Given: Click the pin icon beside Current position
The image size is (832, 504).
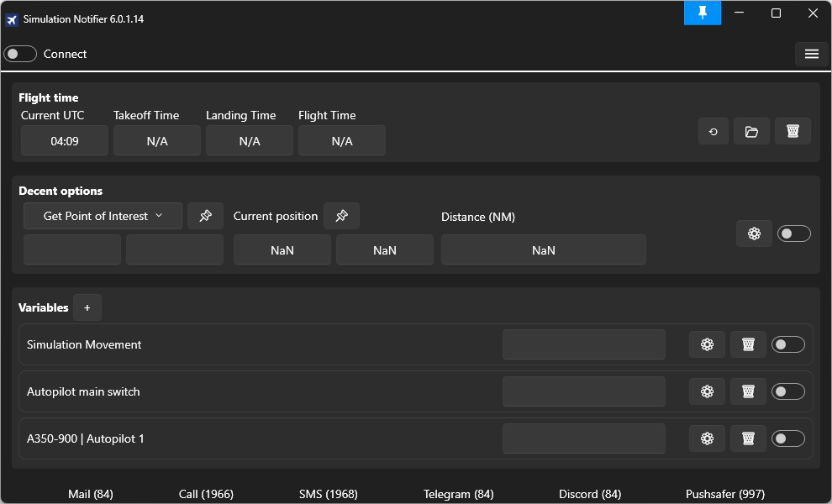Looking at the screenshot, I should coord(341,216).
